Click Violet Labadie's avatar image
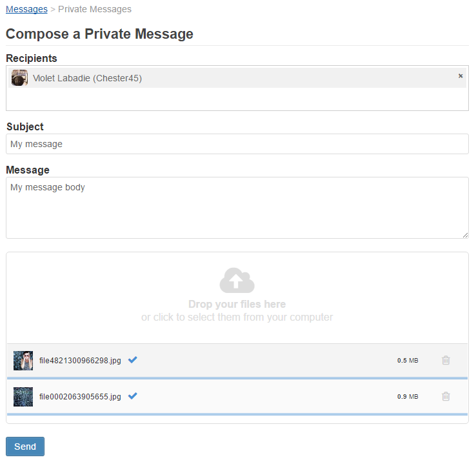The height and width of the screenshot is (462, 476). 20,78
